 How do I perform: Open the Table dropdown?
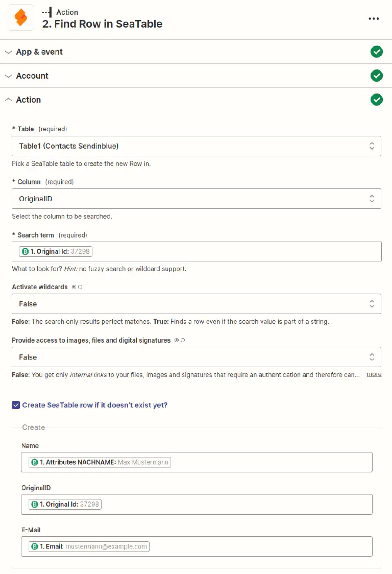(x=196, y=146)
